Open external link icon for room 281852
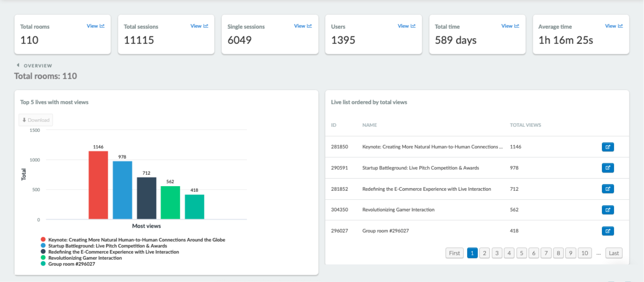This screenshot has height=282, width=644. click(608, 189)
